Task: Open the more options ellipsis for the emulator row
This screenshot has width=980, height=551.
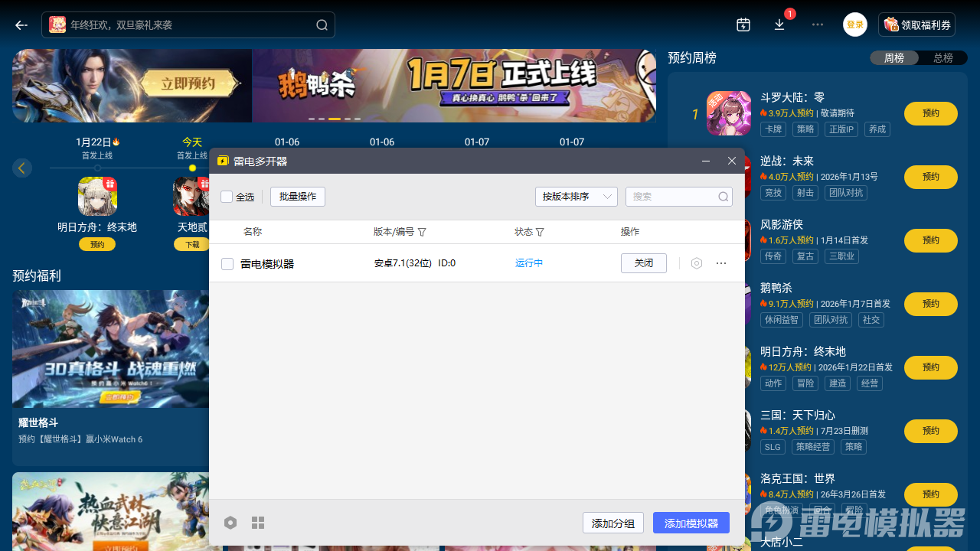Action: coord(720,262)
